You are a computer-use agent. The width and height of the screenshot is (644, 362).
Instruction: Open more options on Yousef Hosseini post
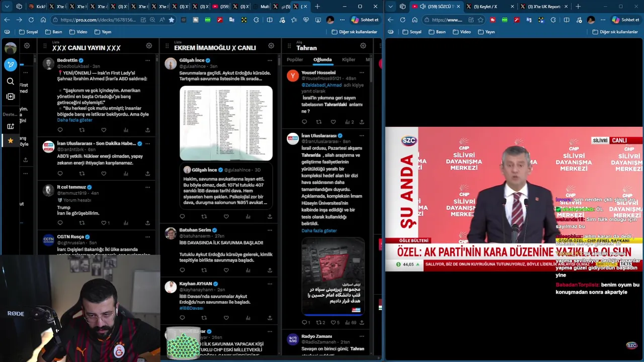coord(361,72)
